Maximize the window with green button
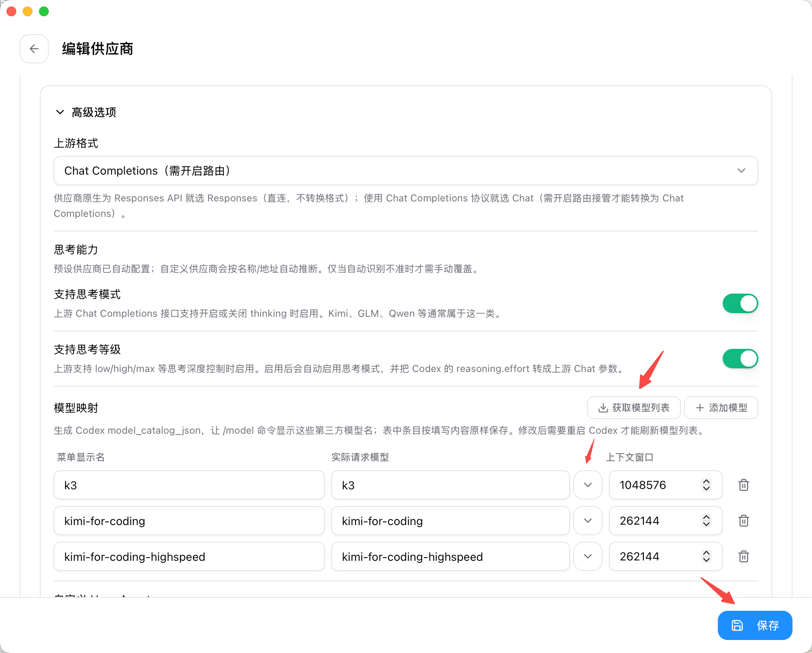Viewport: 812px width, 653px height. click(44, 11)
